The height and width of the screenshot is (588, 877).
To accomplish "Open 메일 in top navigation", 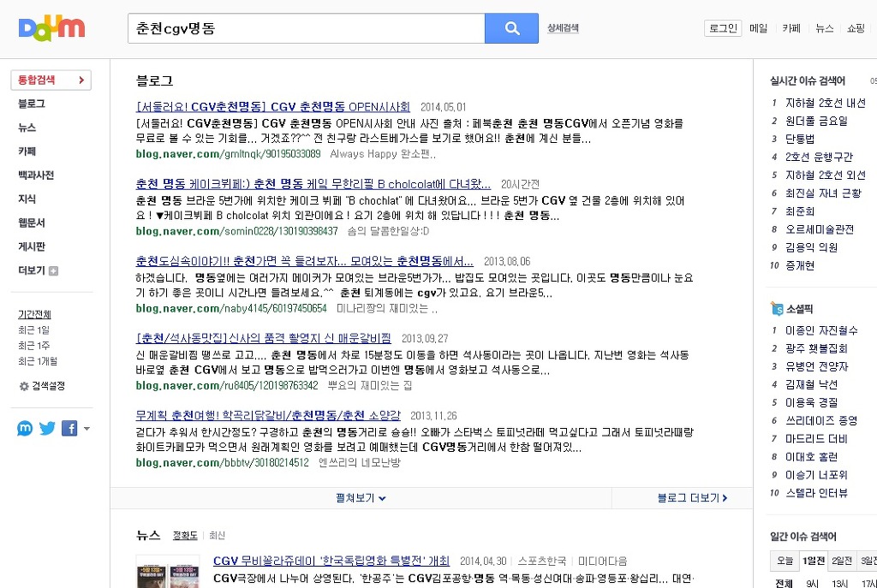I will [x=759, y=28].
